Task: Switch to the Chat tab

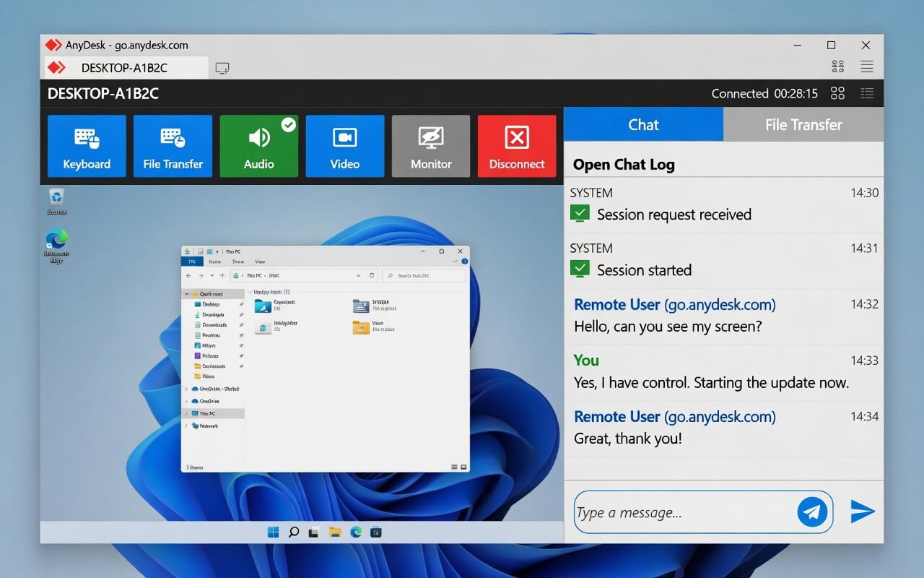Action: (x=643, y=124)
